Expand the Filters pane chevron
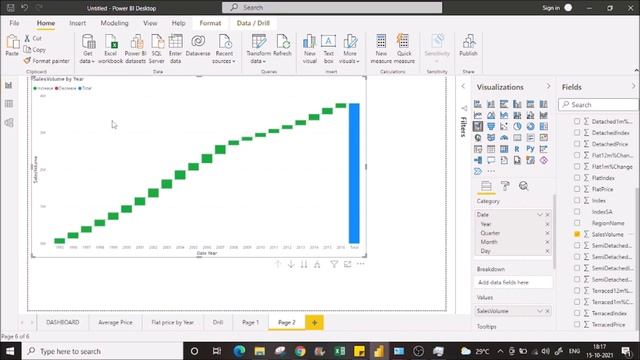 coord(463,87)
